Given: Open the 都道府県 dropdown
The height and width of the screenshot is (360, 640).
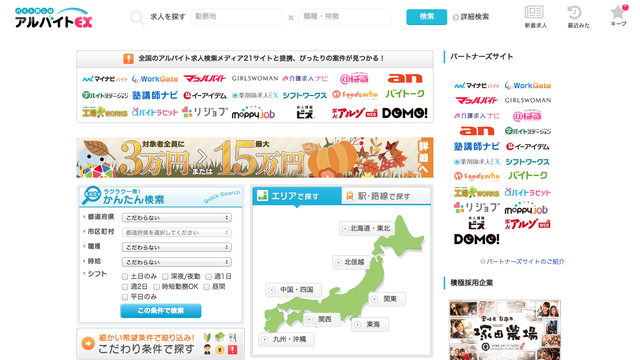Looking at the screenshot, I should pyautogui.click(x=177, y=218).
